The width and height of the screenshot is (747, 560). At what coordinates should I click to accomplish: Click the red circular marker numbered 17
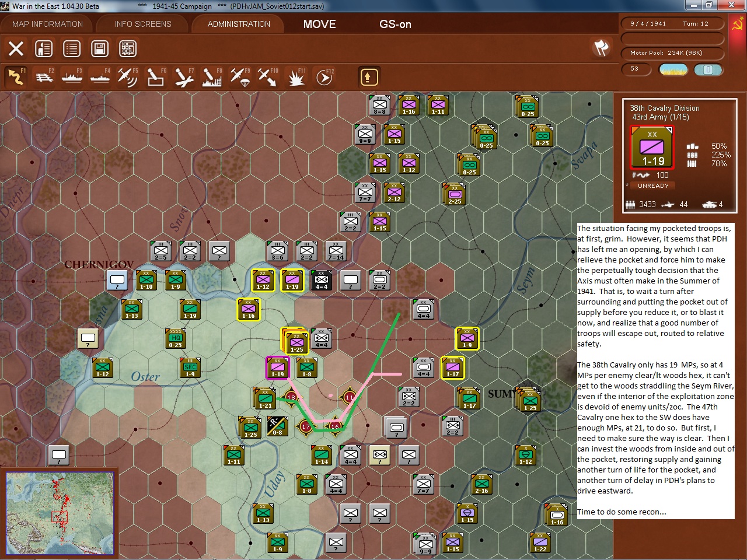coord(306,426)
